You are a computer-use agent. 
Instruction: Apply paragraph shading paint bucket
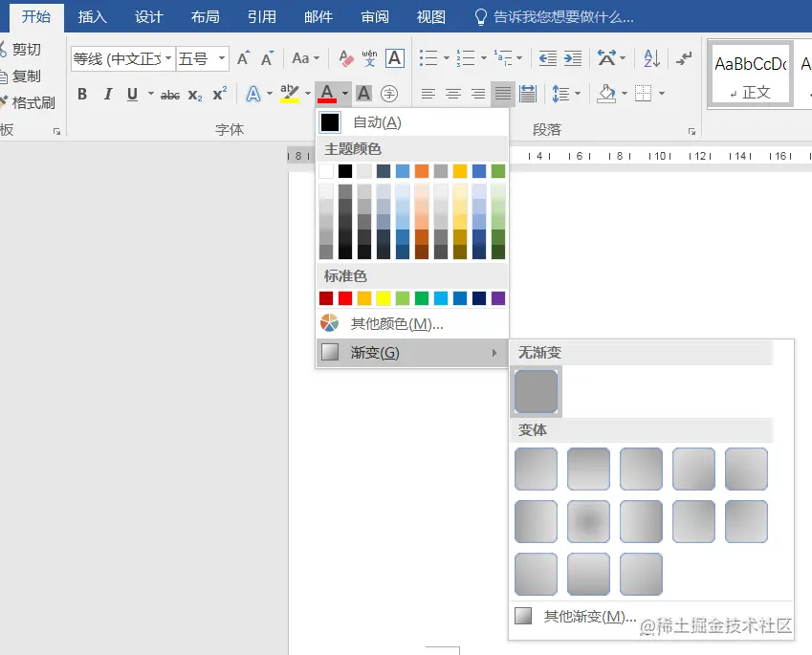click(x=606, y=94)
